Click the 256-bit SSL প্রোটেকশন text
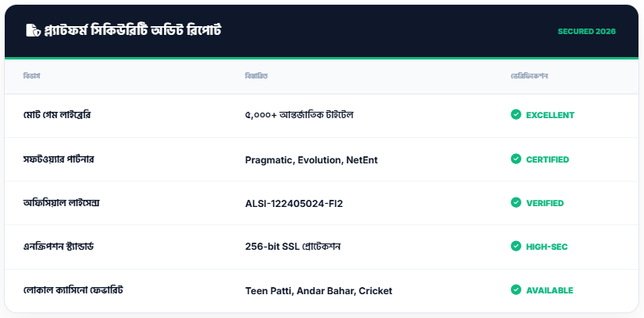Image resolution: width=644 pixels, height=318 pixels. 298,247
